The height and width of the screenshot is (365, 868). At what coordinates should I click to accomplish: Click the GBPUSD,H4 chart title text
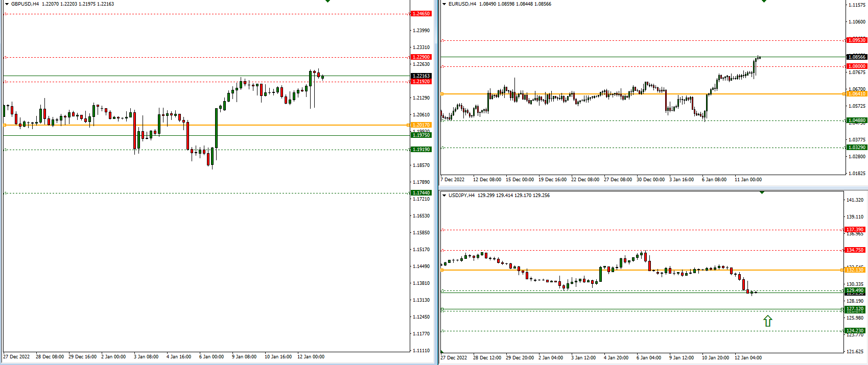coord(25,4)
